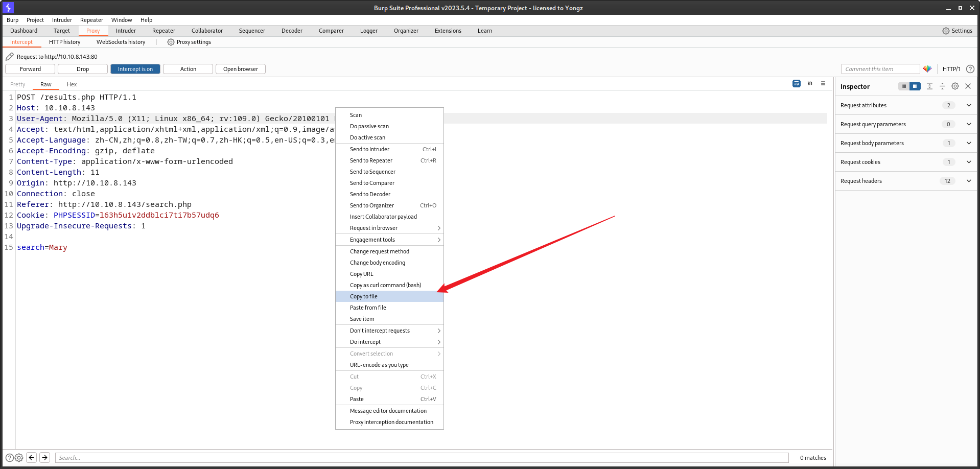Open search settings gear at bottom left

click(x=19, y=458)
